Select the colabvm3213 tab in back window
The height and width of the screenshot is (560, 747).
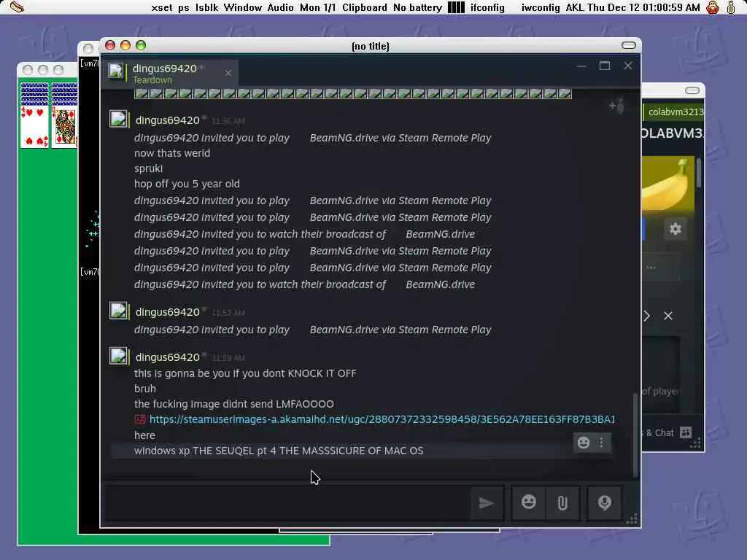click(675, 112)
